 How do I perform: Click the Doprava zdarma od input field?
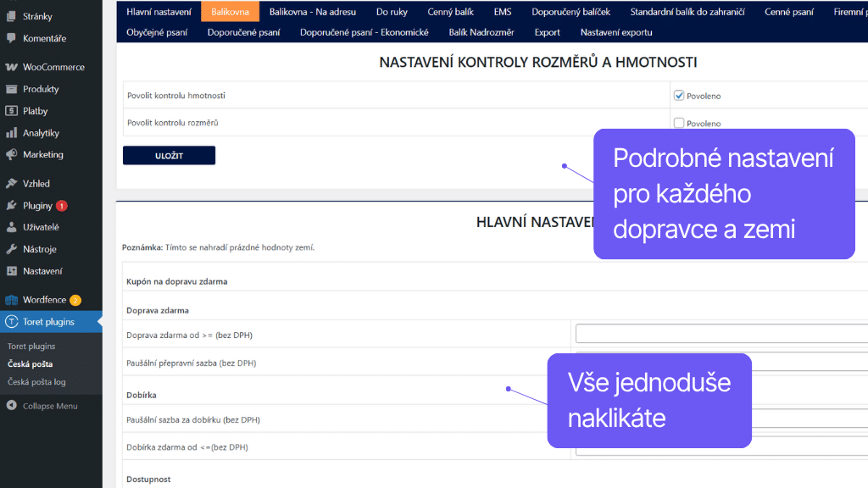[x=721, y=333]
